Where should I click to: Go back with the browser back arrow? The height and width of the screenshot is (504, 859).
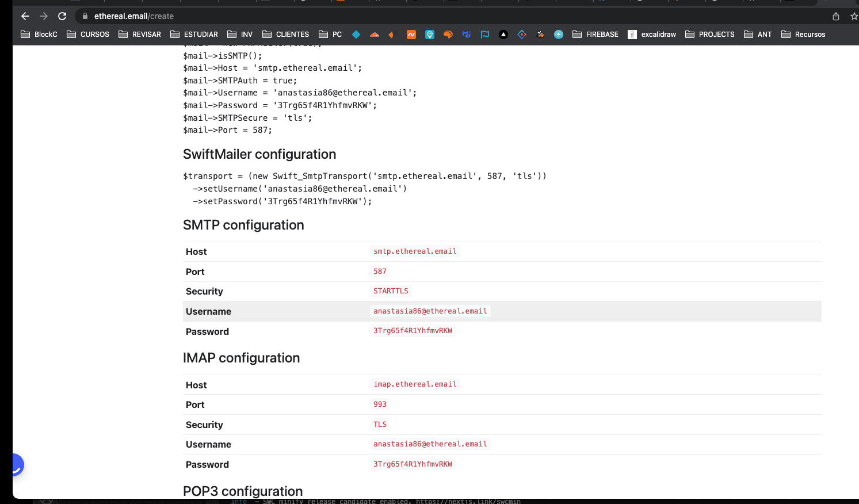pos(25,16)
